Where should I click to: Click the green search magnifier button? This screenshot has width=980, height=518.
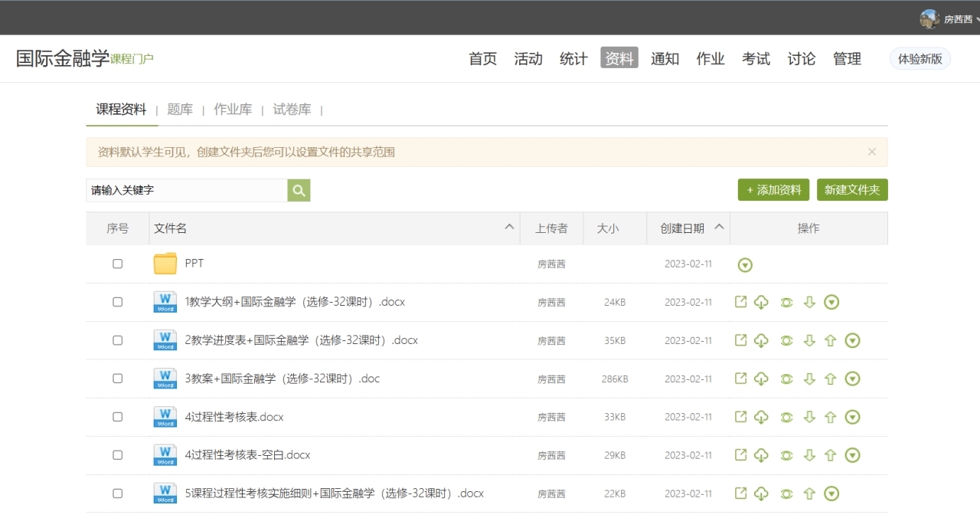click(x=299, y=190)
